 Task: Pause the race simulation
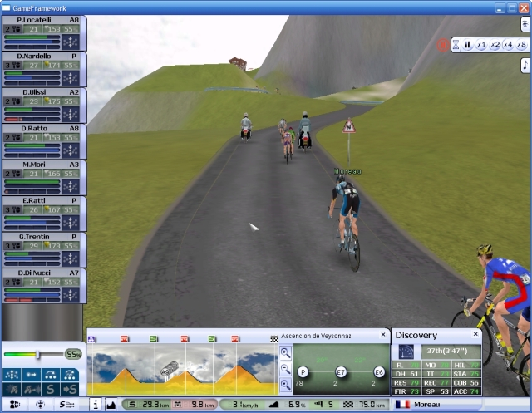pos(468,45)
